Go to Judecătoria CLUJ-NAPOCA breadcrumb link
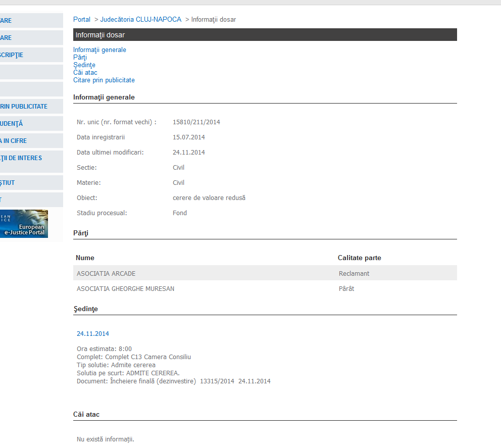The height and width of the screenshot is (448, 501). tap(140, 20)
